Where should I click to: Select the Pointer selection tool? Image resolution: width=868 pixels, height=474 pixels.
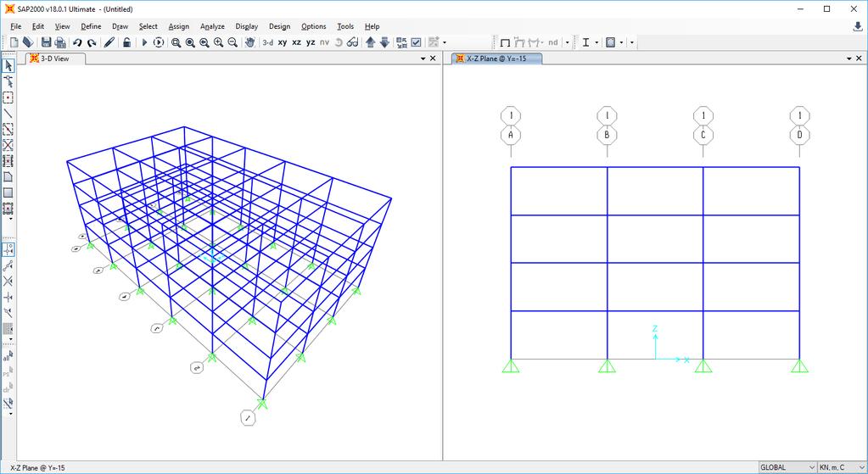8,65
